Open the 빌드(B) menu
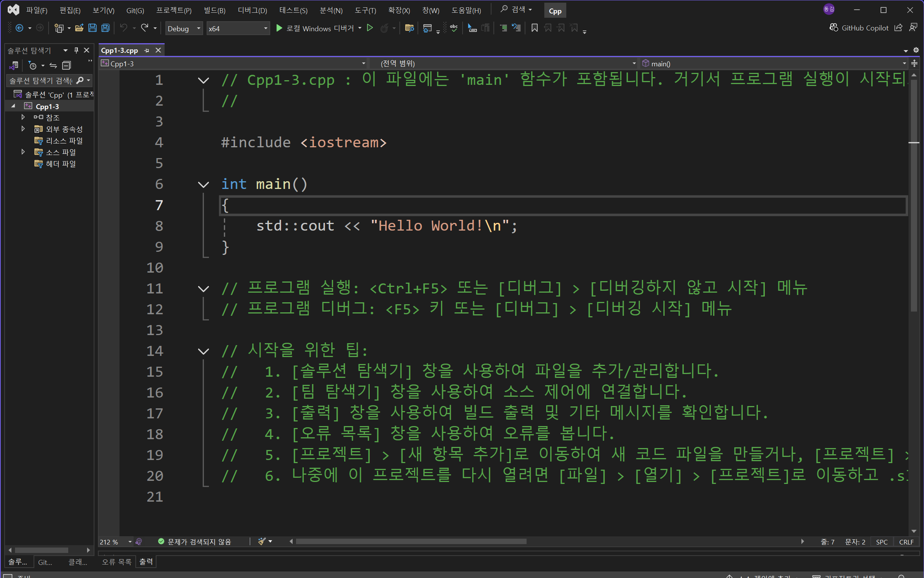Viewport: 924px width, 578px height. [214, 10]
